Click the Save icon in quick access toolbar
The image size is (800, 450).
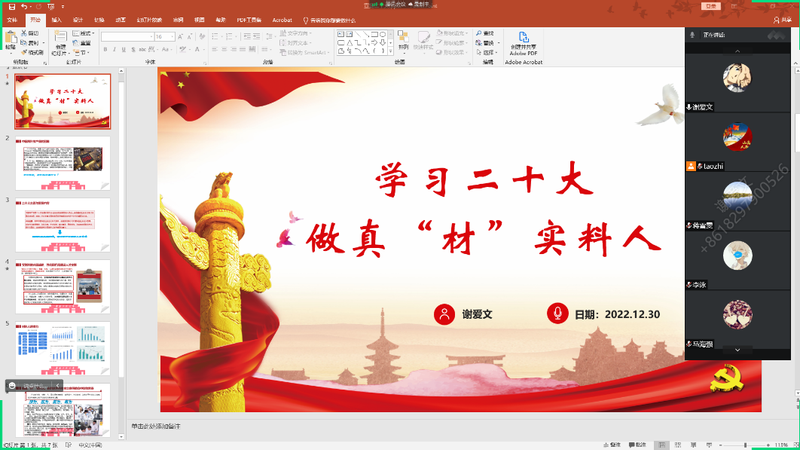(x=9, y=6)
